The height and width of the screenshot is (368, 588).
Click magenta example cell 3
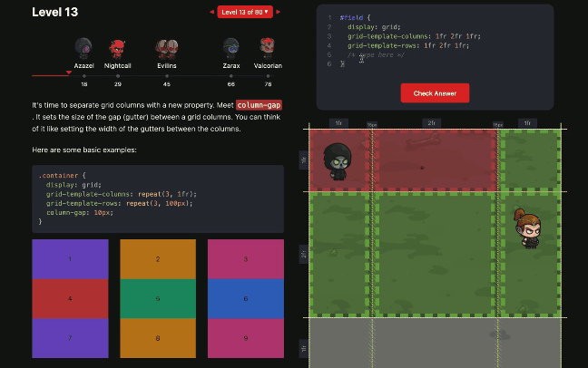246,259
